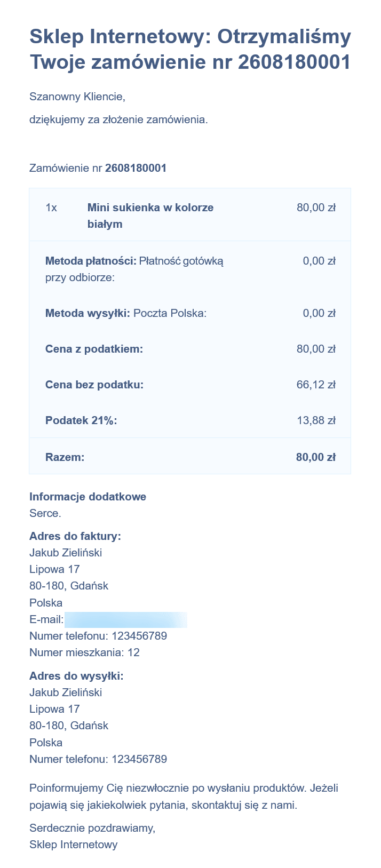Click the Metoda płatności label
Image resolution: width=381 pixels, height=868 pixels.
91,261
